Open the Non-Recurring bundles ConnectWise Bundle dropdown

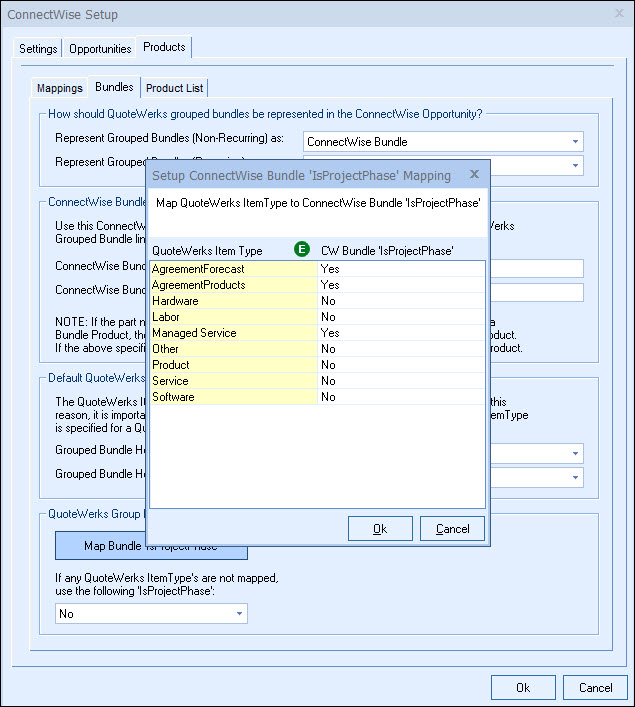443,142
